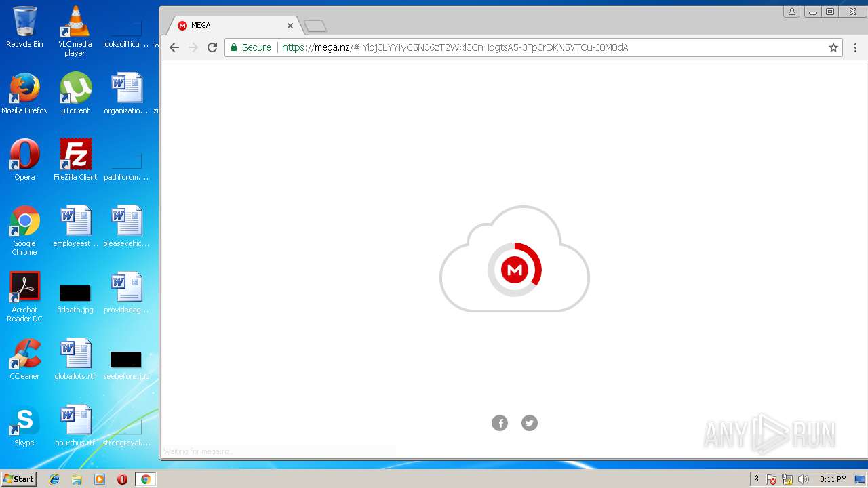The image size is (868, 488).
Task: Go back in Chrome
Action: (x=174, y=47)
